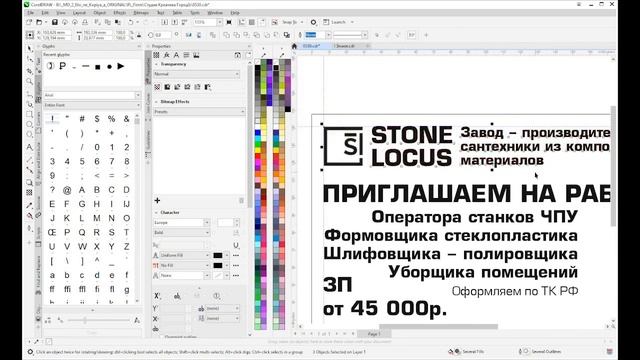Toggle the subscript X position icon
Screen dimensions: 640x360
[x=157, y=296]
